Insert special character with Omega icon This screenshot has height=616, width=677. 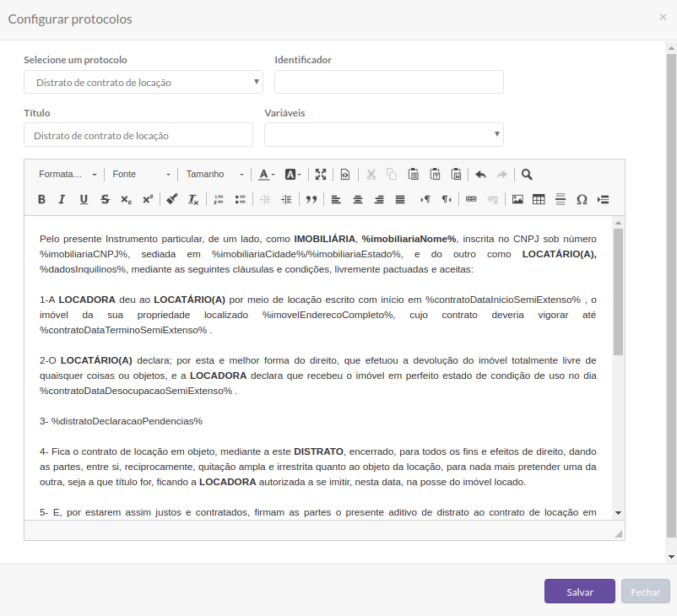point(582,199)
